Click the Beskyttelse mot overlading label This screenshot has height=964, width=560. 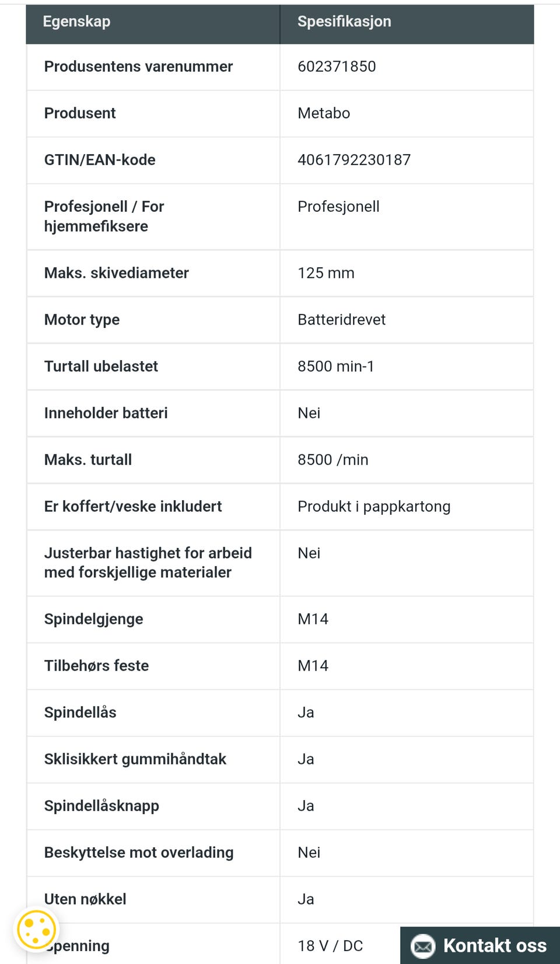click(139, 853)
